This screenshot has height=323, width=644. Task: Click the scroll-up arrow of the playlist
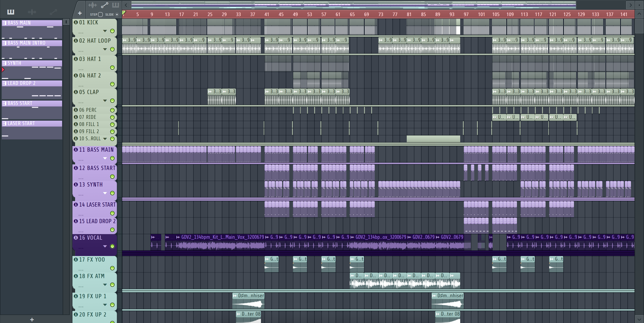coord(639,14)
